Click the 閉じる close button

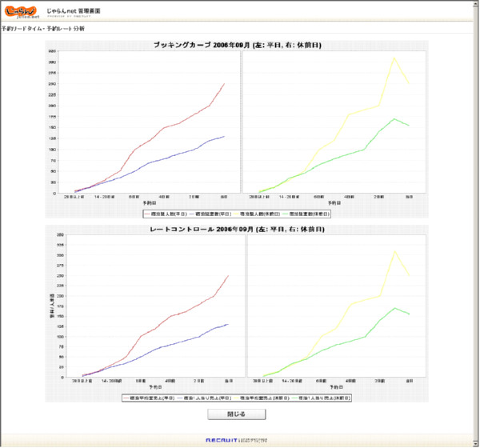(236, 414)
